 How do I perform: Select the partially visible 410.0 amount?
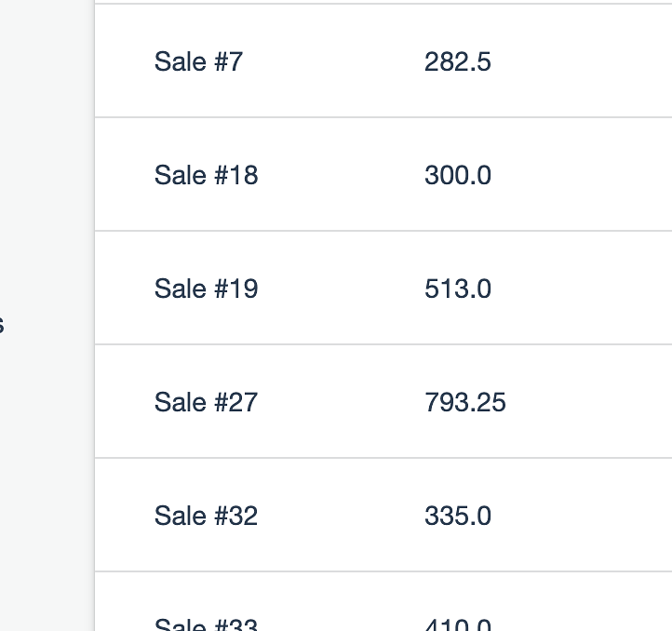pos(457,624)
